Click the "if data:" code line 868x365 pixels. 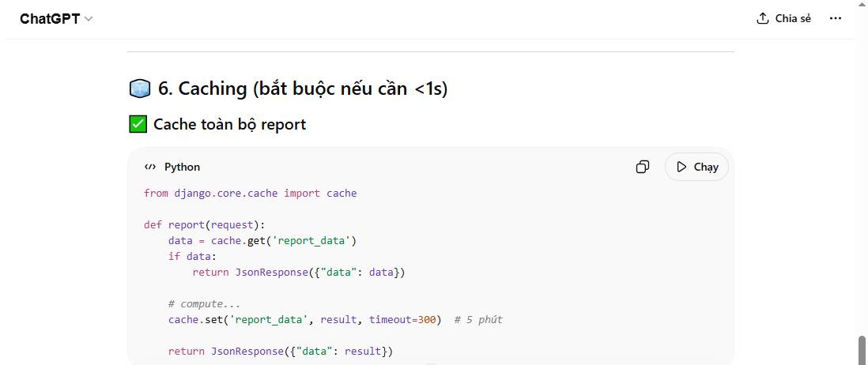tap(191, 256)
